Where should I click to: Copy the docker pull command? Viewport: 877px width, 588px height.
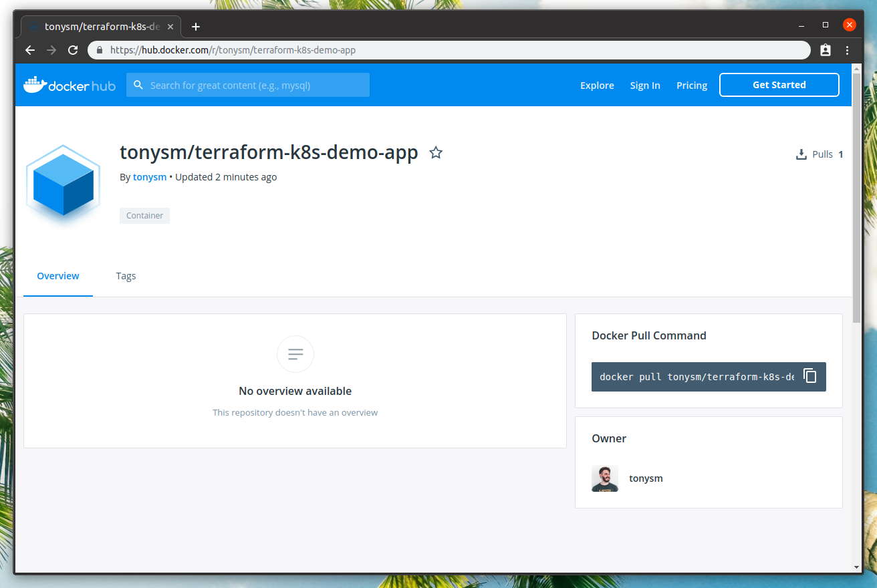point(809,376)
